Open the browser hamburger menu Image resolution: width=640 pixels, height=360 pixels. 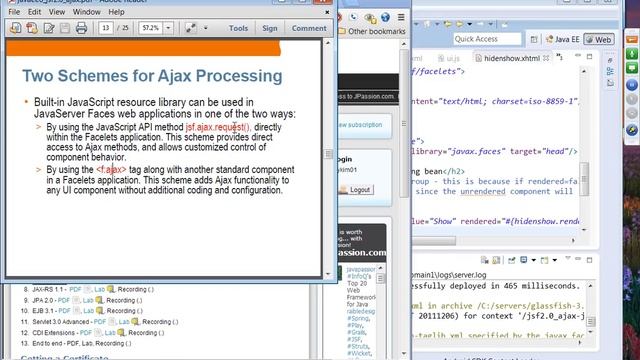tap(401, 17)
